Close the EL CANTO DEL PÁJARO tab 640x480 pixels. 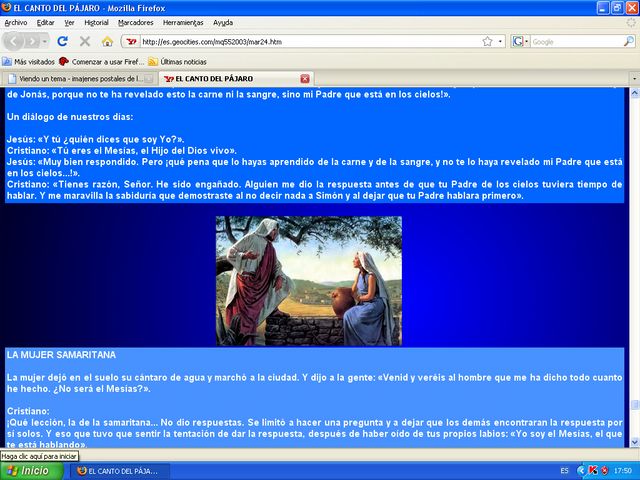click(x=305, y=78)
